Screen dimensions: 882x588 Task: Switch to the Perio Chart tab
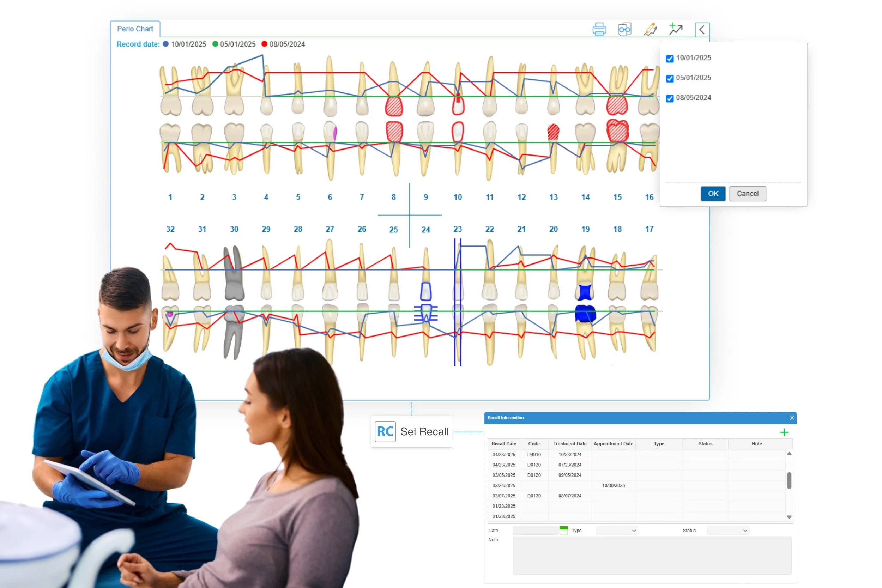point(135,29)
